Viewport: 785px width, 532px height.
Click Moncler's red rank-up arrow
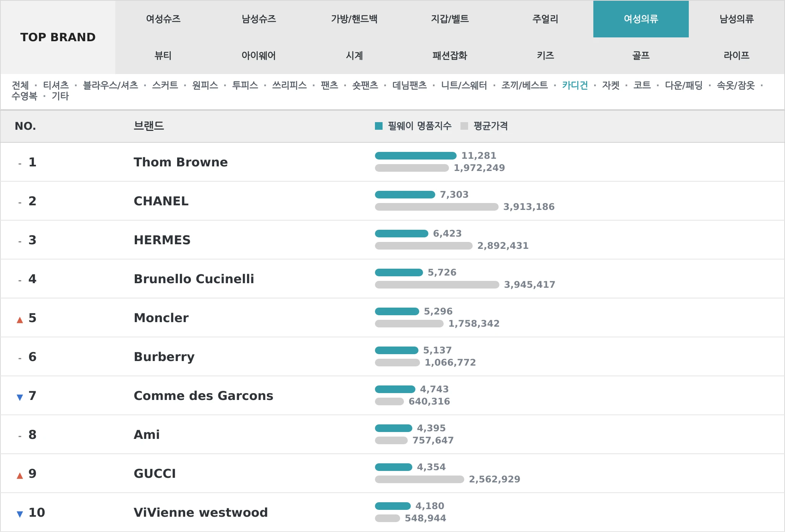[x=20, y=320]
